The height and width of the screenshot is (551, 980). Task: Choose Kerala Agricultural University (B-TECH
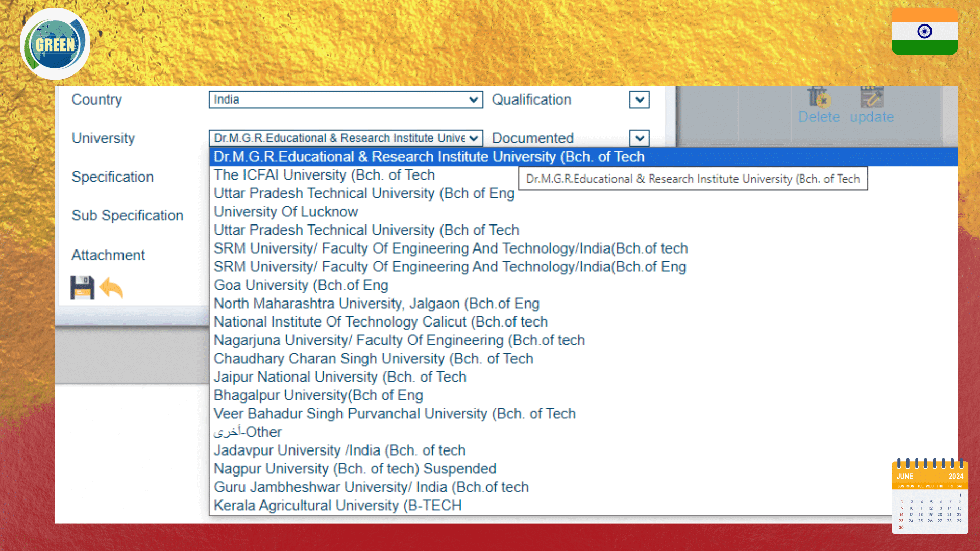point(337,506)
